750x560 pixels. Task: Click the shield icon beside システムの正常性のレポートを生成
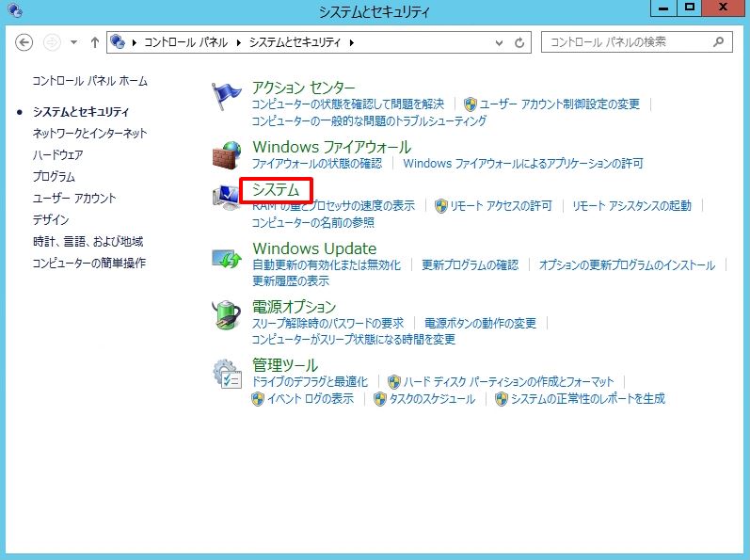502,398
